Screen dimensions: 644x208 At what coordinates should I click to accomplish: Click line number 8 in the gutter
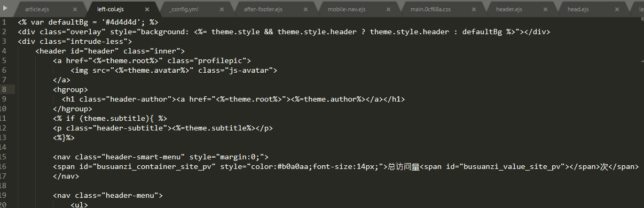[4, 89]
